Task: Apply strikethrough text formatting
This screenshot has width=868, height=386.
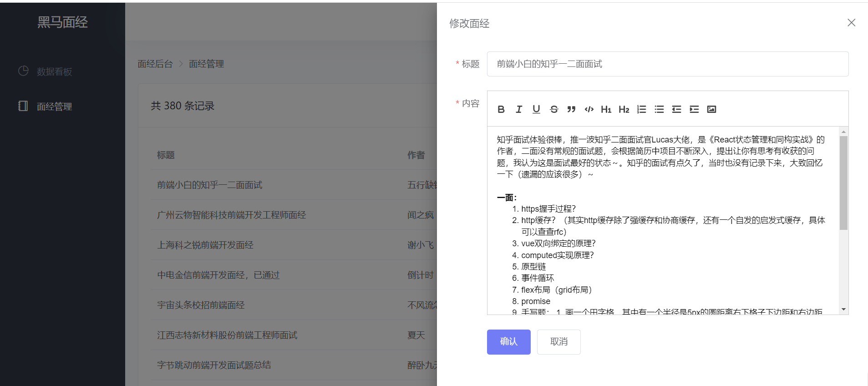Action: click(x=554, y=109)
